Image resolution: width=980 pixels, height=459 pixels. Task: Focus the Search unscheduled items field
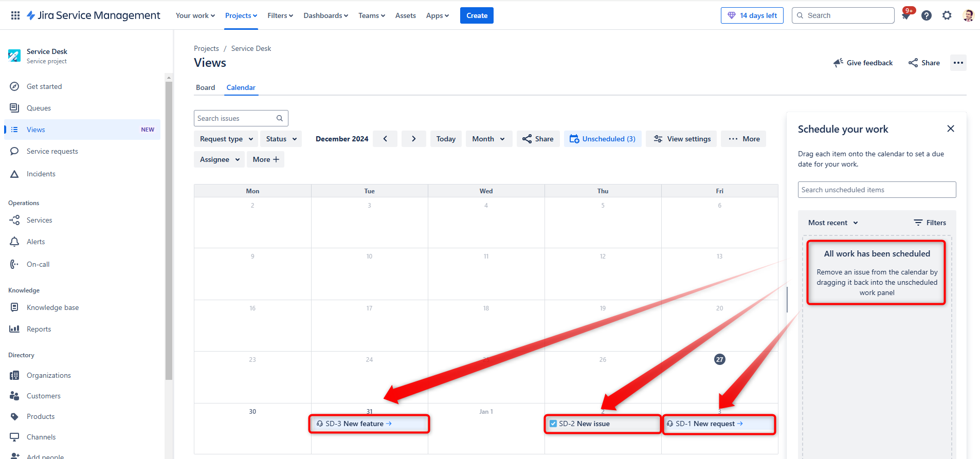pos(877,190)
